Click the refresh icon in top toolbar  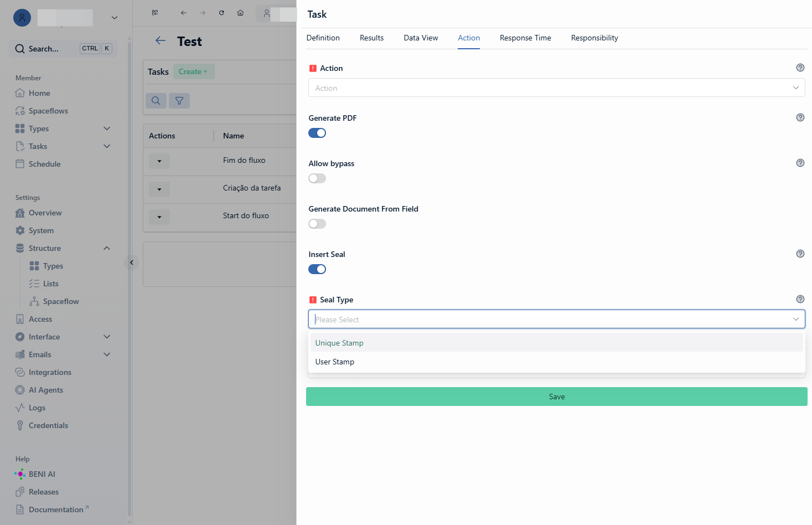point(221,13)
